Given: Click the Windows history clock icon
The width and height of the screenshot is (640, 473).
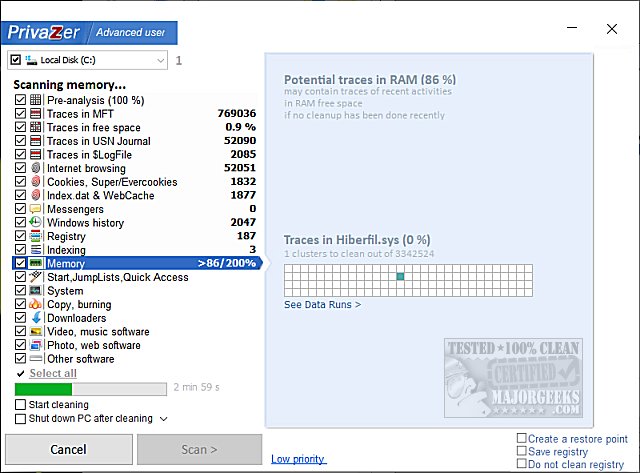Looking at the screenshot, I should click(x=36, y=222).
